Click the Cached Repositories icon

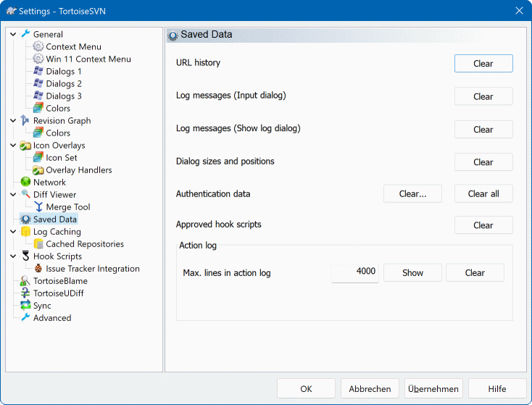click(38, 244)
